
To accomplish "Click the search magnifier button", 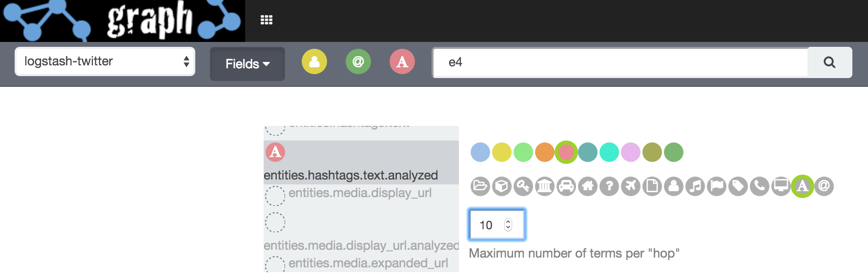I will pos(829,62).
